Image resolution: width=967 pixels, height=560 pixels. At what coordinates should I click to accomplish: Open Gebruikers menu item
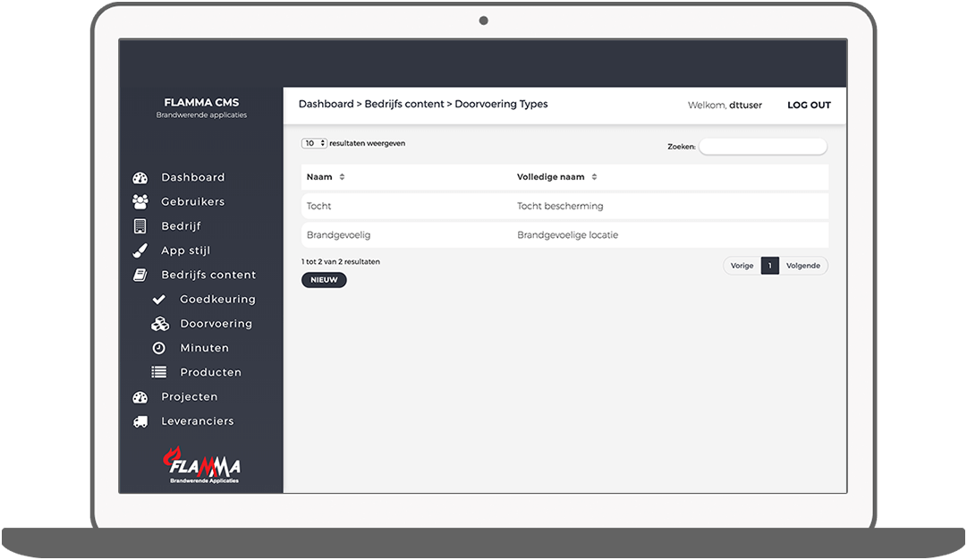[x=193, y=201]
